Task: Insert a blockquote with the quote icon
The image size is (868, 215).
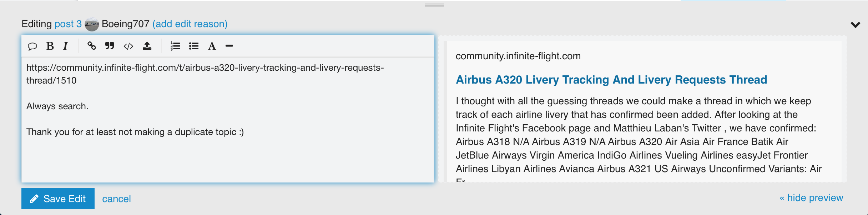Action: 110,46
